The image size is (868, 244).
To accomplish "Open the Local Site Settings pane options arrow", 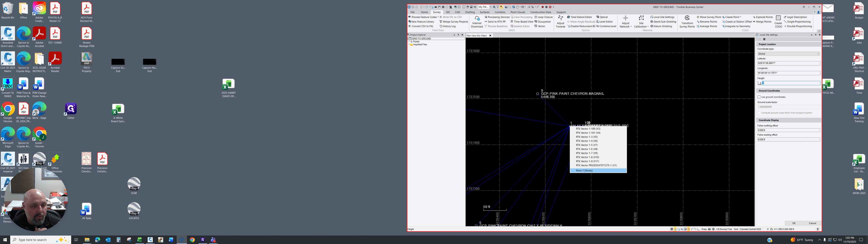I will pyautogui.click(x=811, y=35).
